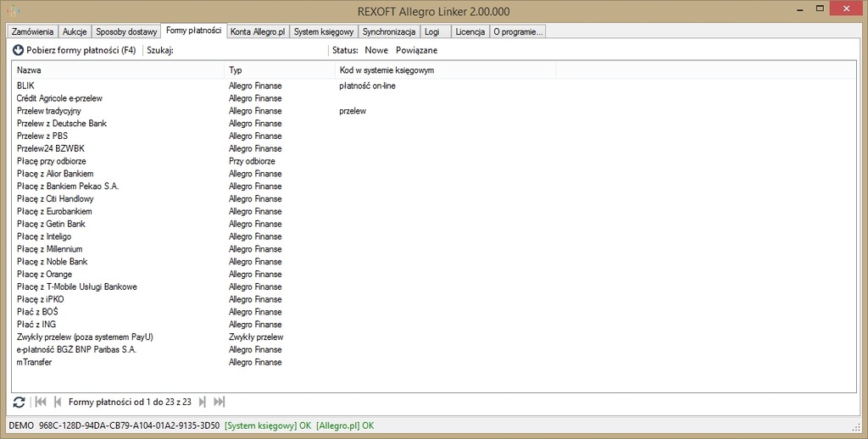
Task: Select the Przelew z PBS row
Action: coord(434,136)
